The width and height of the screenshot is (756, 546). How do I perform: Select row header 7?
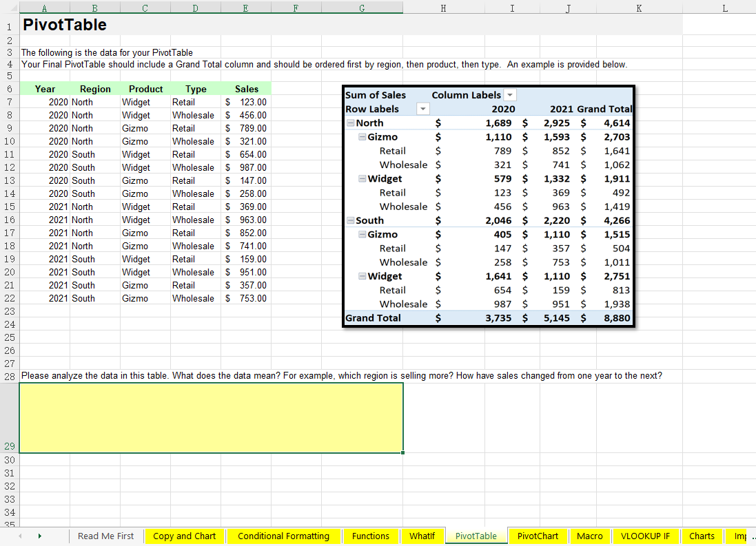(x=8, y=102)
